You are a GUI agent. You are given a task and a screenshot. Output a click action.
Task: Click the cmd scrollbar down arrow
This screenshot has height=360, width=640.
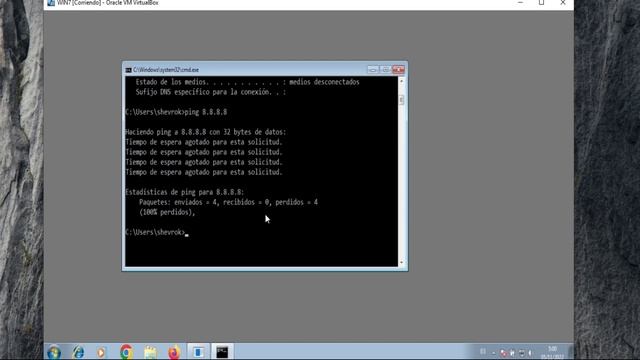tap(402, 262)
